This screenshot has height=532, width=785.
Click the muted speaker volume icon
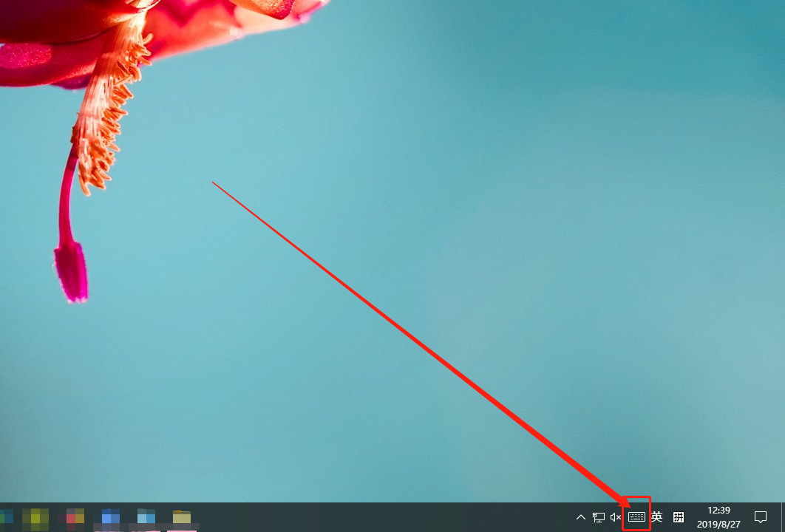pos(616,517)
